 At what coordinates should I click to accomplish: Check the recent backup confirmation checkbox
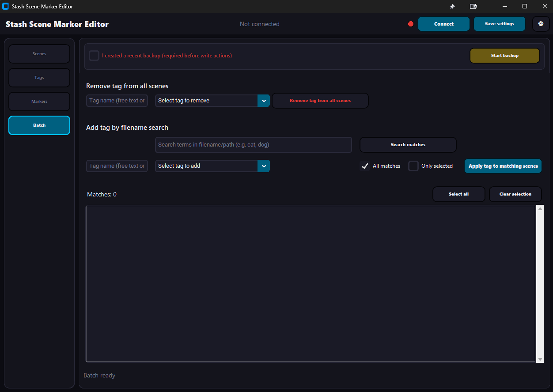pos(94,56)
